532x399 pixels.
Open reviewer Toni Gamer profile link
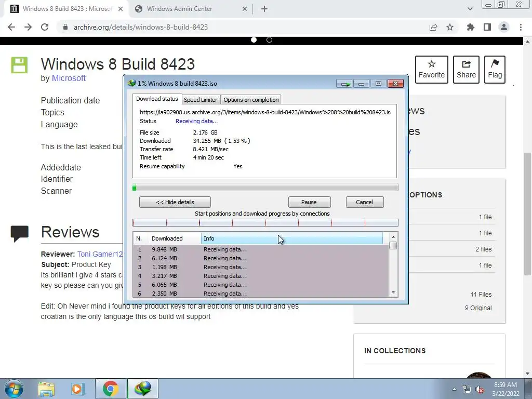point(99,254)
